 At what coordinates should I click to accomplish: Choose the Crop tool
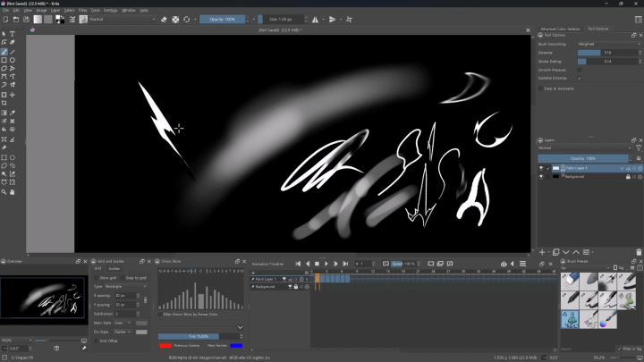coord(4,104)
